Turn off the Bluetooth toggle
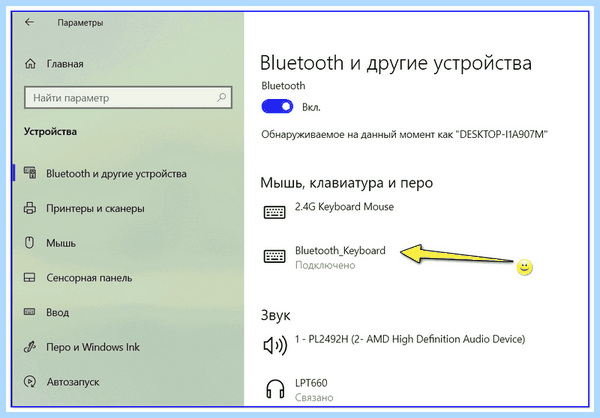This screenshot has height=418, width=600. (x=277, y=106)
